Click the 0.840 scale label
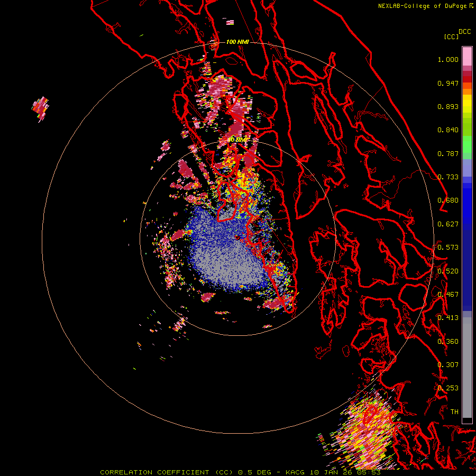 (x=448, y=130)
